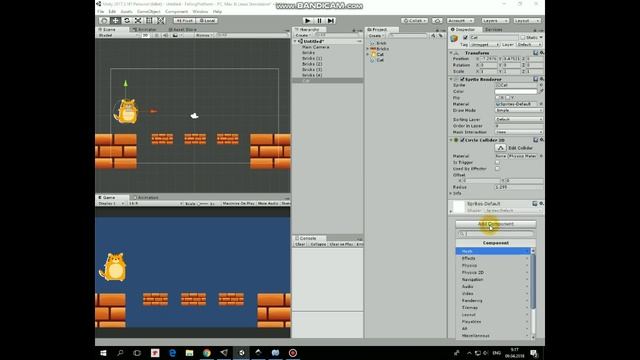Select the Move tool in the toolbar

tap(116, 20)
